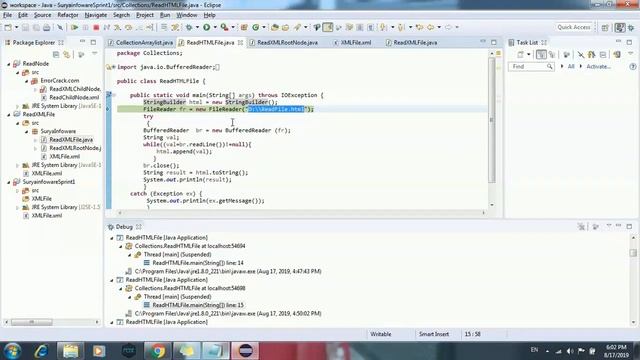Open the New Java Class dropdown arrow
The height and width of the screenshot is (360, 640).
click(264, 27)
